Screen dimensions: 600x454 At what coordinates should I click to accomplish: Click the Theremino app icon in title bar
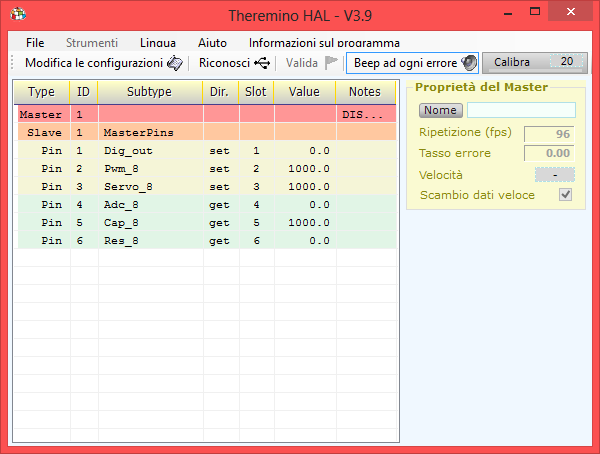coord(18,14)
